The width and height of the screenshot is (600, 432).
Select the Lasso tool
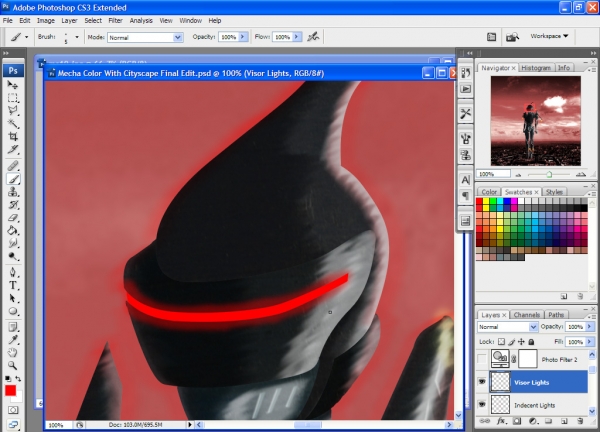(x=13, y=111)
